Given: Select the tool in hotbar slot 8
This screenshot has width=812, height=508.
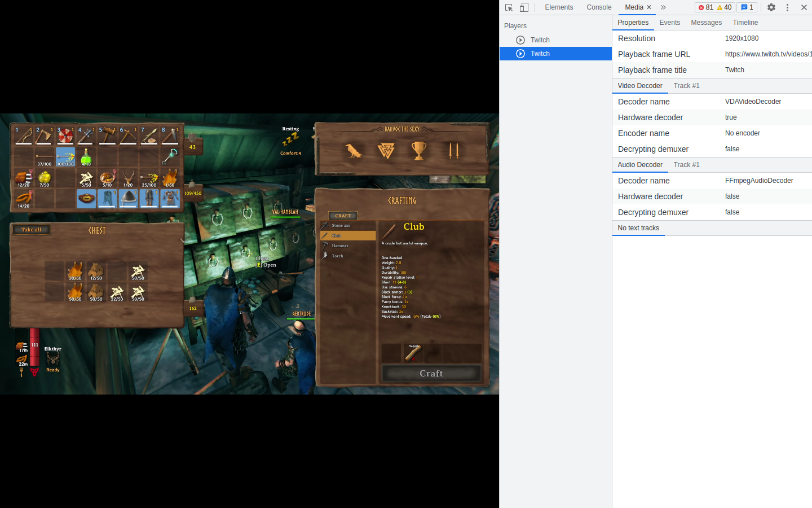Looking at the screenshot, I should pyautogui.click(x=170, y=135).
